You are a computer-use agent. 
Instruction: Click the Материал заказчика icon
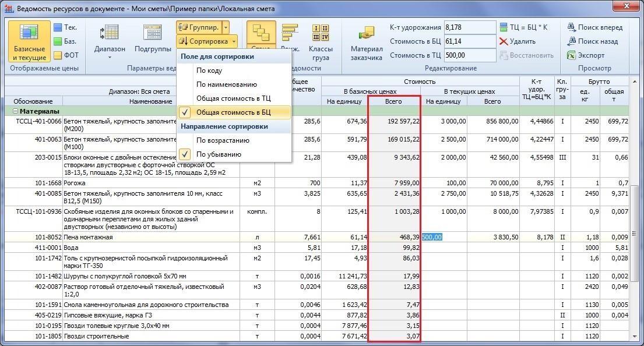(x=367, y=34)
